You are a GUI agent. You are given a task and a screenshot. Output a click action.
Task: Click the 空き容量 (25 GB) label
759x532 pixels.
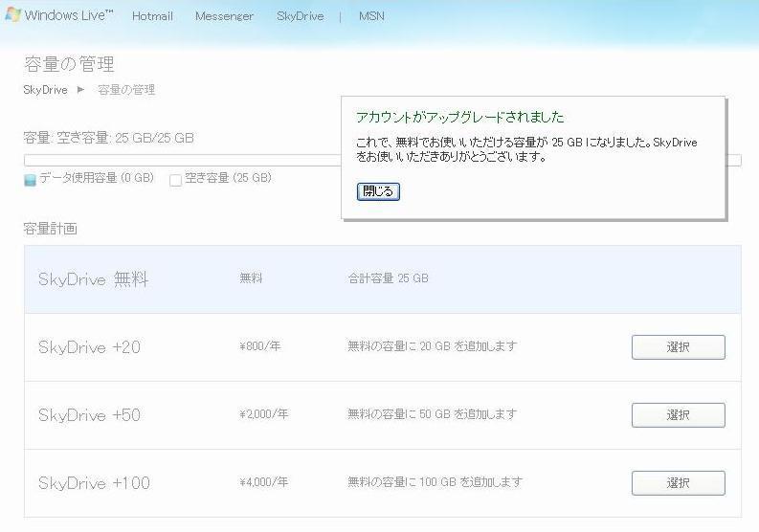click(228, 178)
